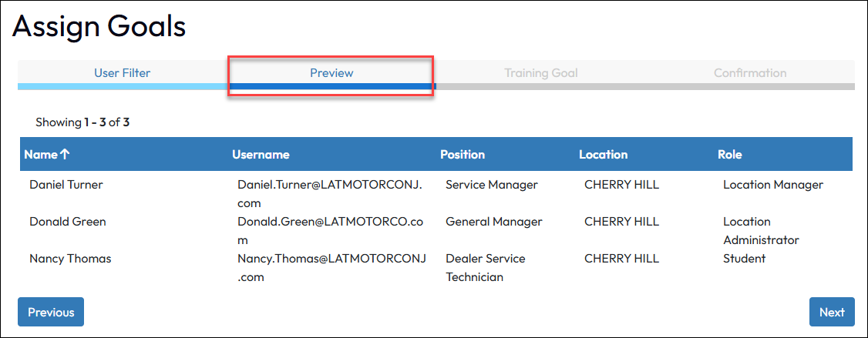Switch to the Confirmation step tab

749,73
